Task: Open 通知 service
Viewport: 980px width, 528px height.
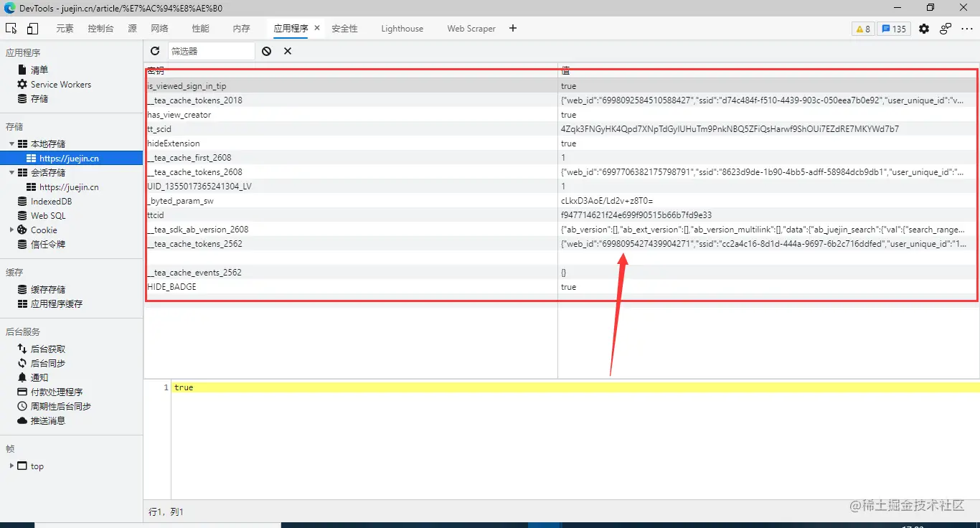Action: coord(39,378)
